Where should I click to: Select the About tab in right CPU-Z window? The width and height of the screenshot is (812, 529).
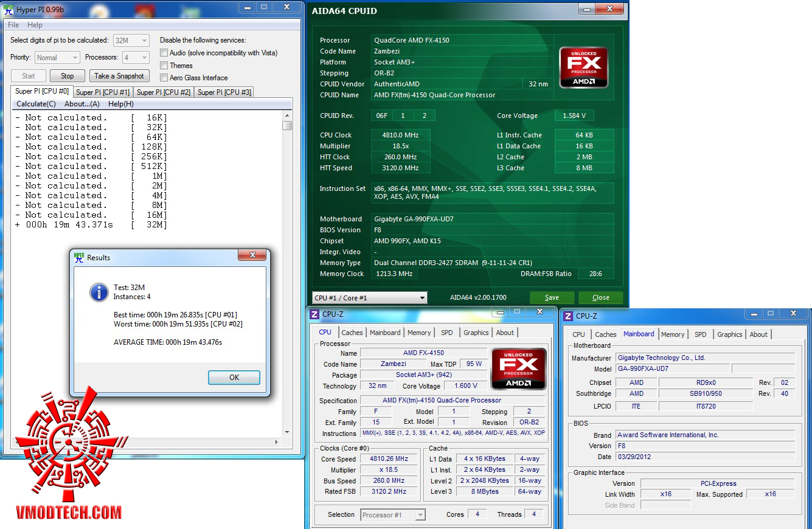[x=758, y=334]
